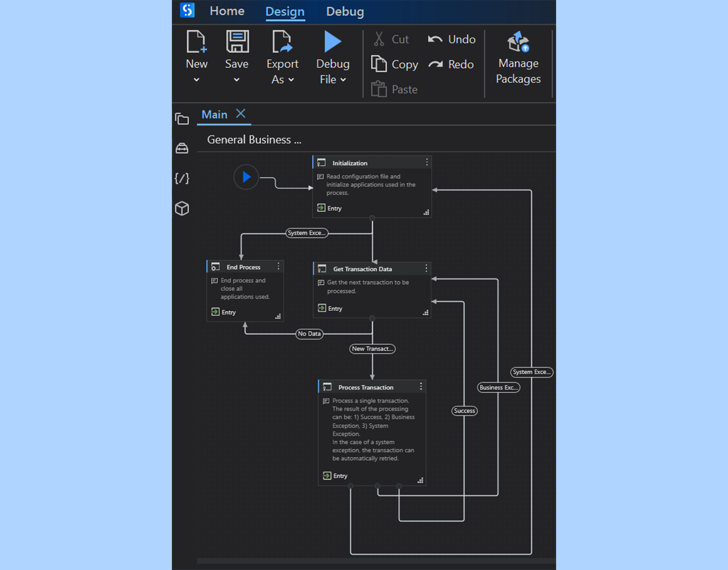
Task: Switch to the Debug ribbon tab
Action: (345, 11)
